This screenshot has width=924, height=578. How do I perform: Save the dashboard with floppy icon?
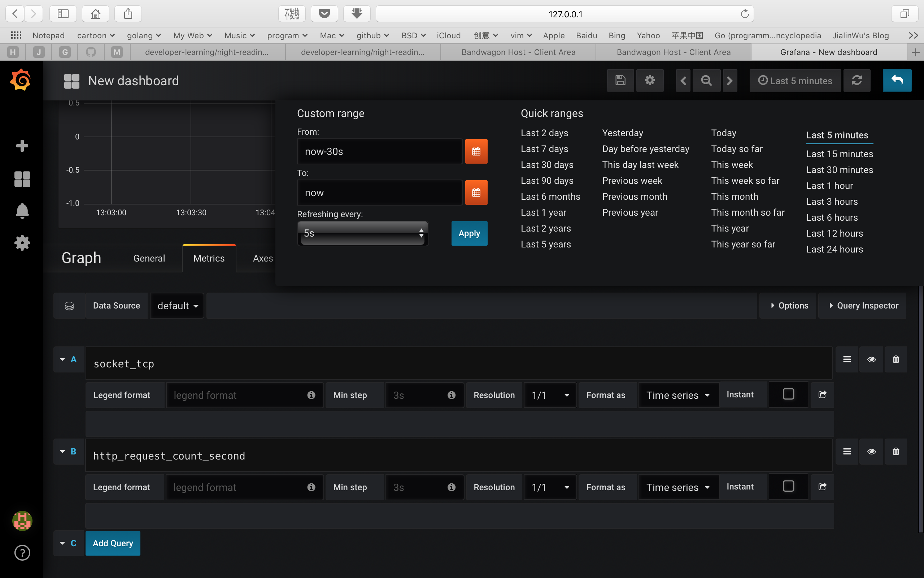click(620, 80)
